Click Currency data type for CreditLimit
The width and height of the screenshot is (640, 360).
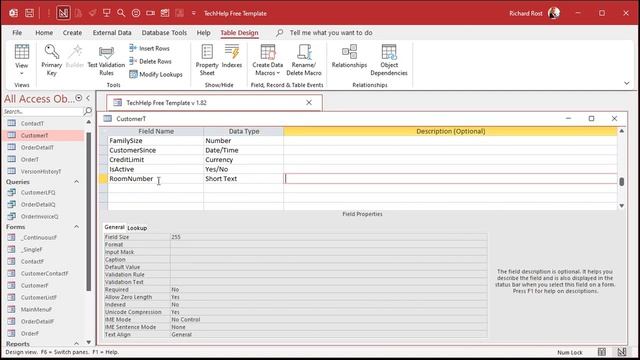point(219,160)
